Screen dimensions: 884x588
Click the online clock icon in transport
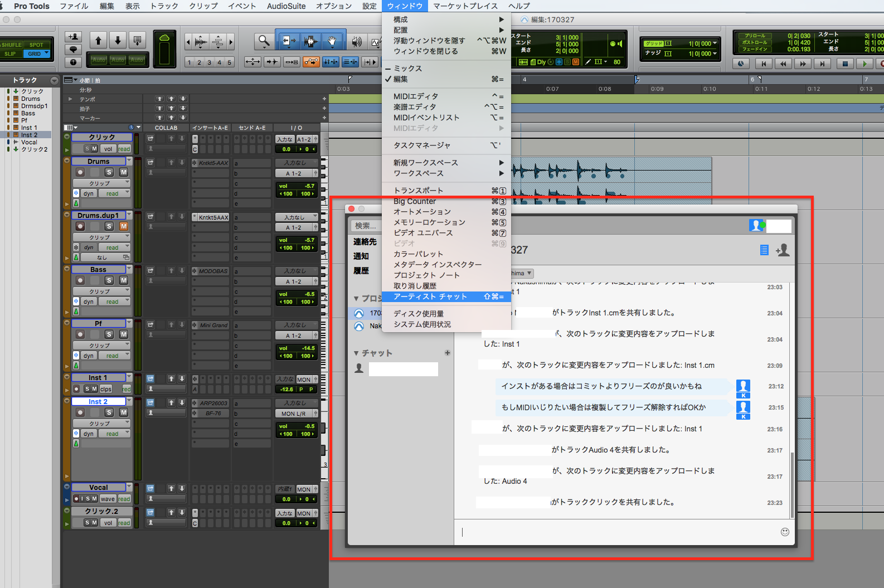(x=740, y=64)
